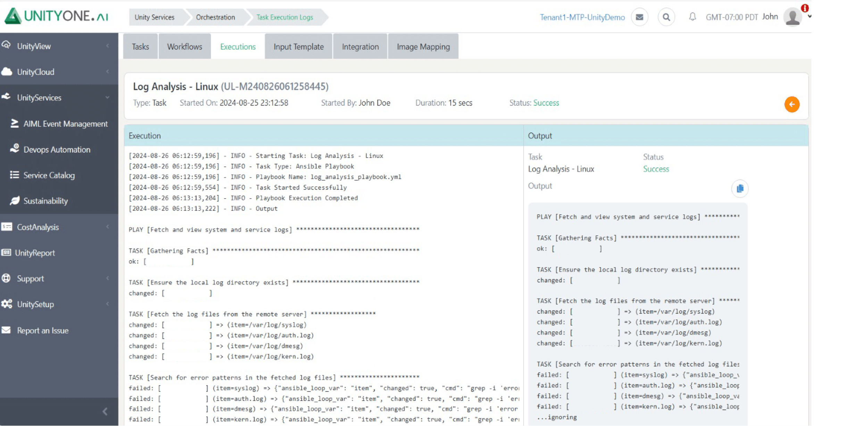Screen dimensions: 868x426
Task: Click the Unity Services breadcrumb
Action: (155, 17)
